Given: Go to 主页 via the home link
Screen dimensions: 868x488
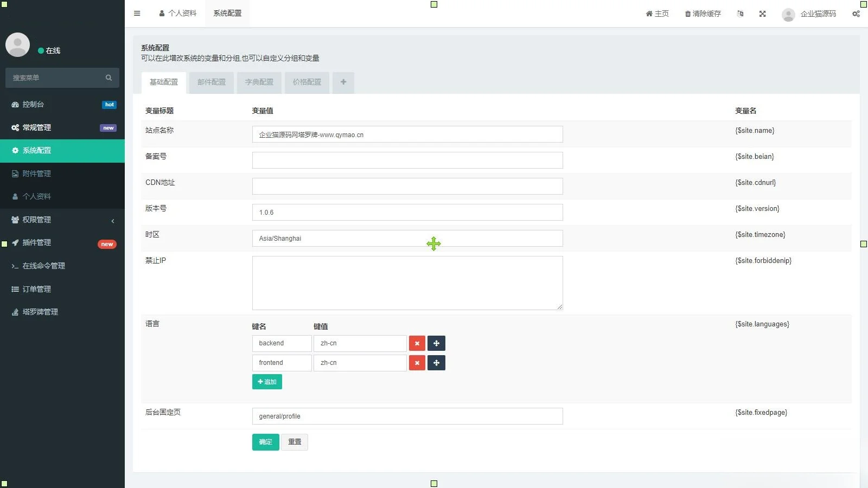Looking at the screenshot, I should 657,14.
